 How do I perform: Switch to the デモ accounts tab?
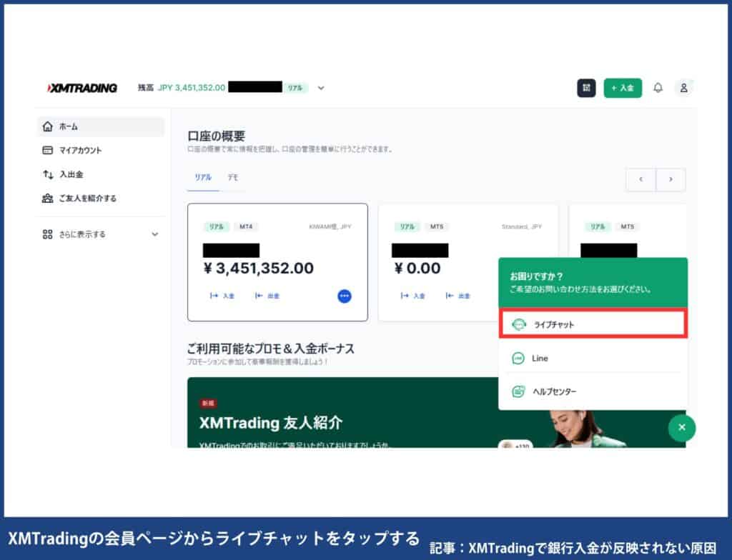point(233,177)
